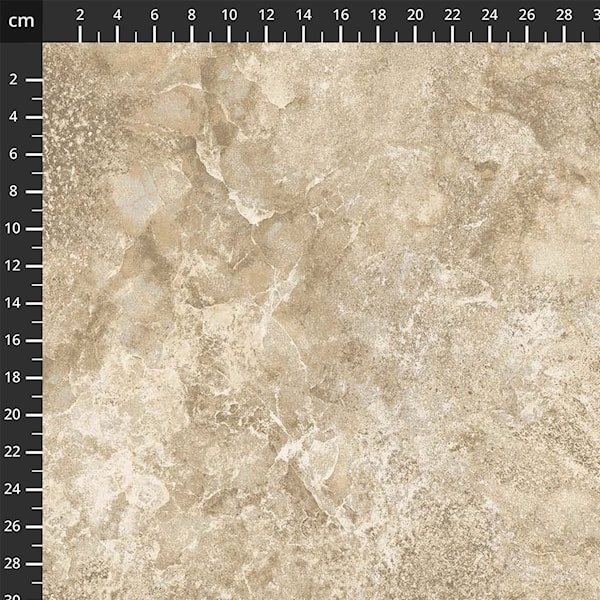Click the cm unit label in corner
The width and height of the screenshot is (600, 600).
(x=20, y=20)
